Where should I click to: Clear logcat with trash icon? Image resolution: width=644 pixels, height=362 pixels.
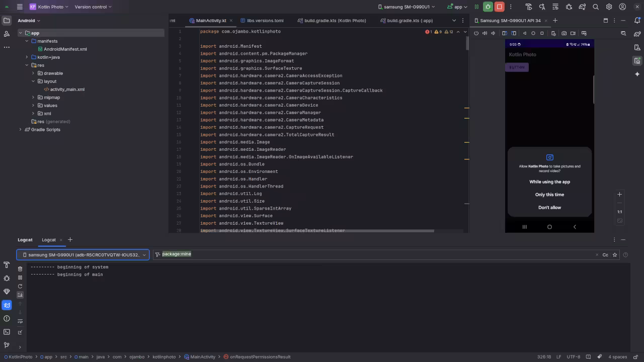tap(20, 269)
